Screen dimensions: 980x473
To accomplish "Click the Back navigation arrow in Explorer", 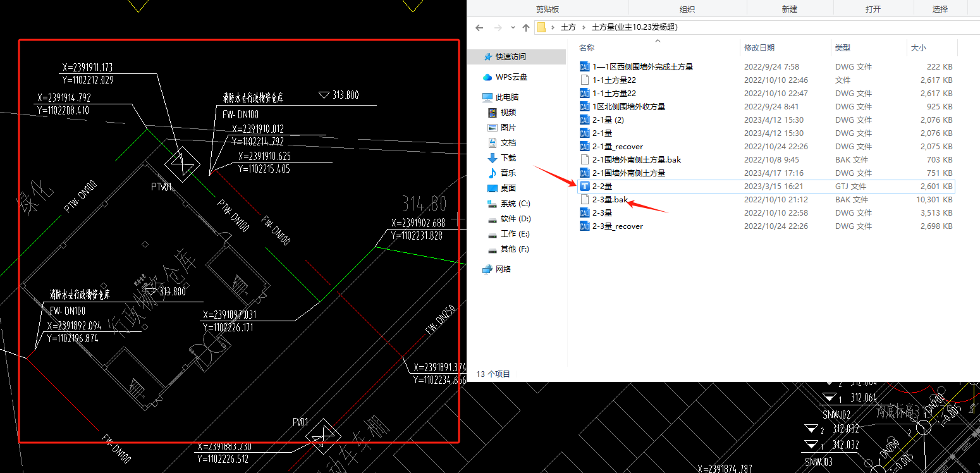I will [479, 27].
